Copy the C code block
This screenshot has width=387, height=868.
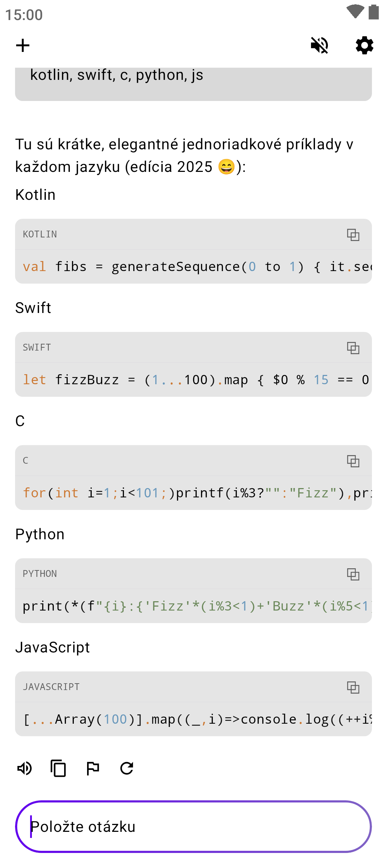point(353,461)
